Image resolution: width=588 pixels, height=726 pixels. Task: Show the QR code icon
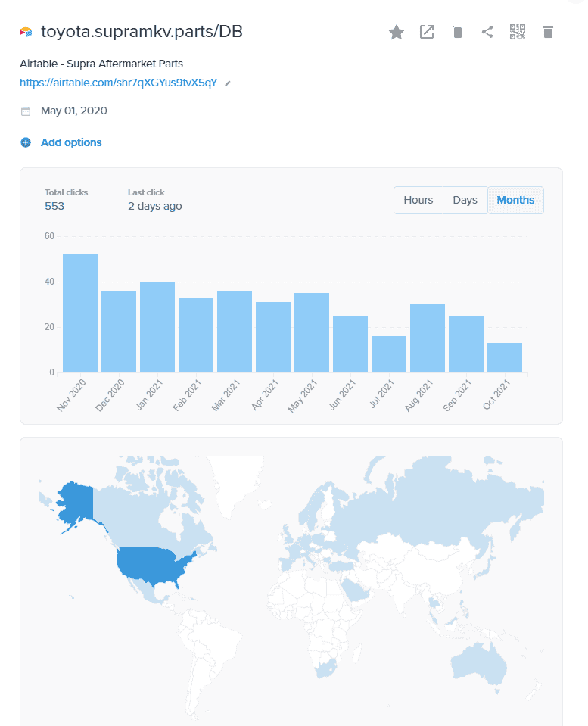[518, 32]
